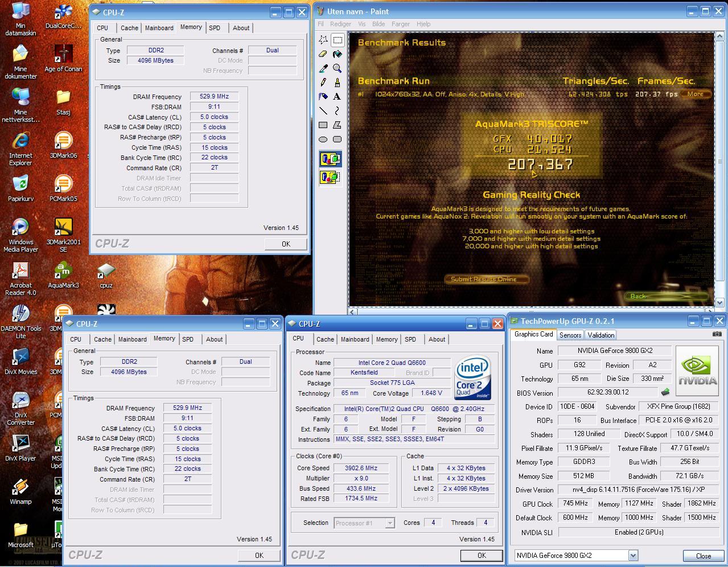Image resolution: width=728 pixels, height=567 pixels.
Task: Enable opaque selection mode in Paint options
Action: point(330,159)
